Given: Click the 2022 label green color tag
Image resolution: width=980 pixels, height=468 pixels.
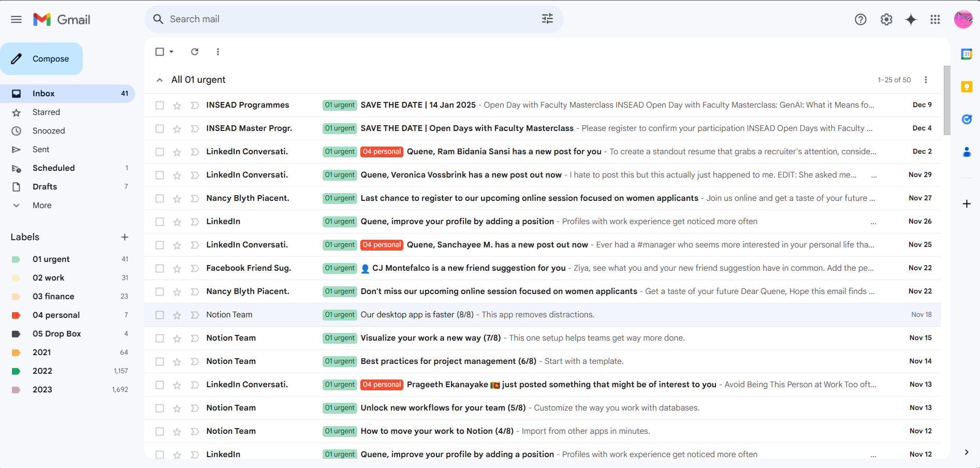Looking at the screenshot, I should click(x=16, y=371).
